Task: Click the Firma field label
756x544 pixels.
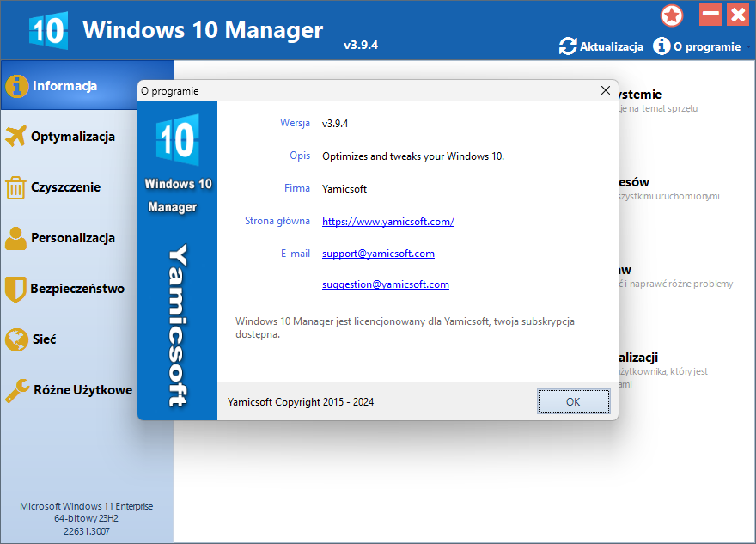Action: click(x=297, y=188)
